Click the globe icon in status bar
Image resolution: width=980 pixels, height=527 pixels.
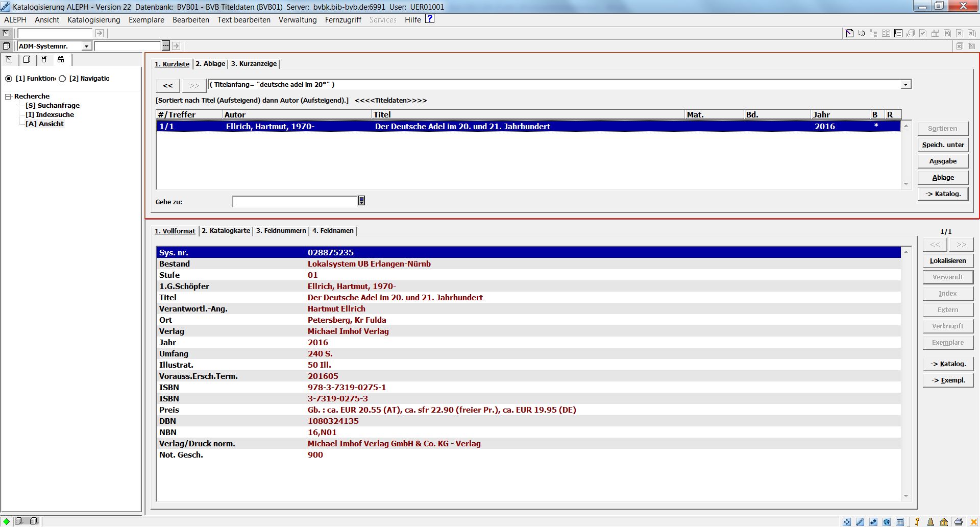tap(887, 521)
